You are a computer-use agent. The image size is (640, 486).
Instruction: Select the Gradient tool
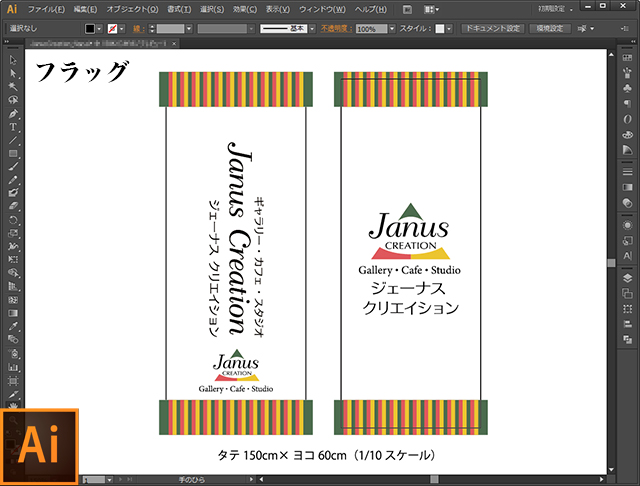13,313
